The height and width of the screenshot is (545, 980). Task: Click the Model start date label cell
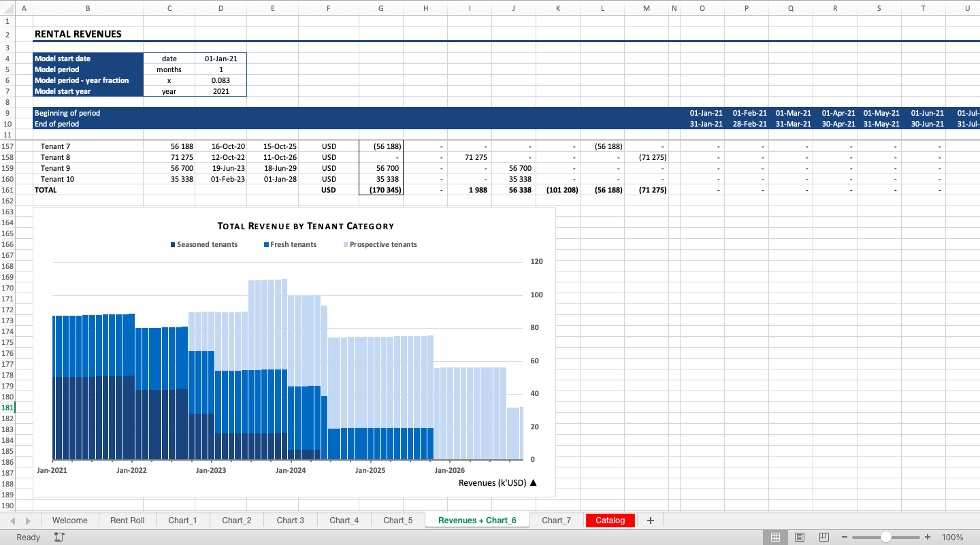(x=88, y=59)
